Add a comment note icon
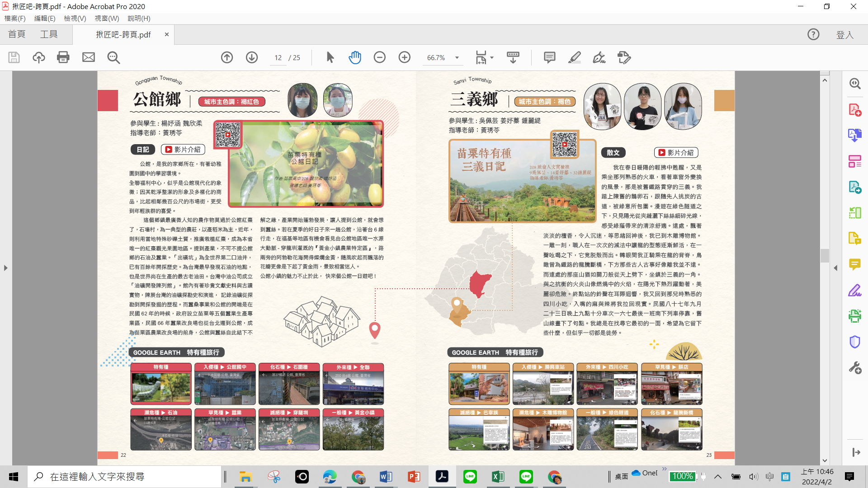Viewport: 868px width, 488px height. 550,57
